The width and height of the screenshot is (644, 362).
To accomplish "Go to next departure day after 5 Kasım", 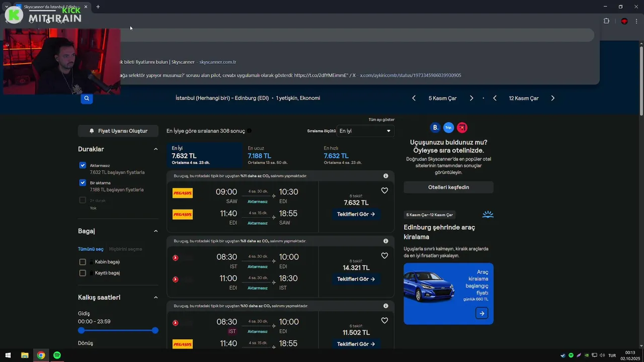I will 471,98.
